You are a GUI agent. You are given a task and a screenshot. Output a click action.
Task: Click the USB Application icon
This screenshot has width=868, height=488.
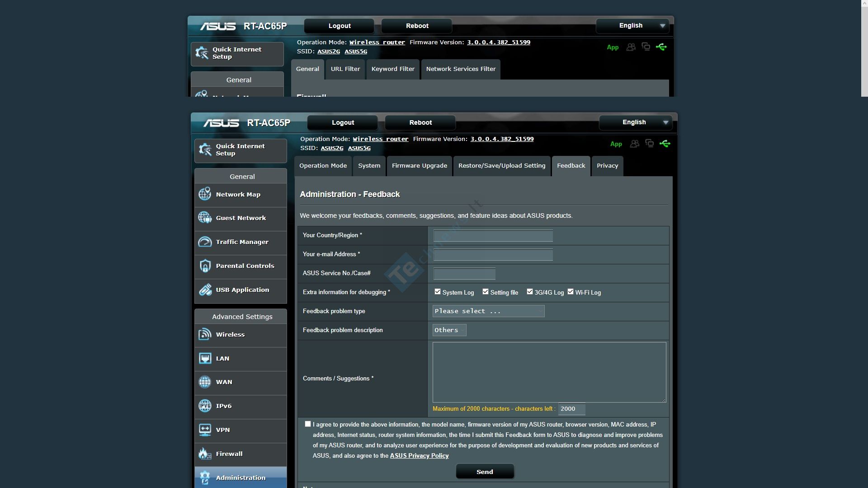[x=205, y=290]
